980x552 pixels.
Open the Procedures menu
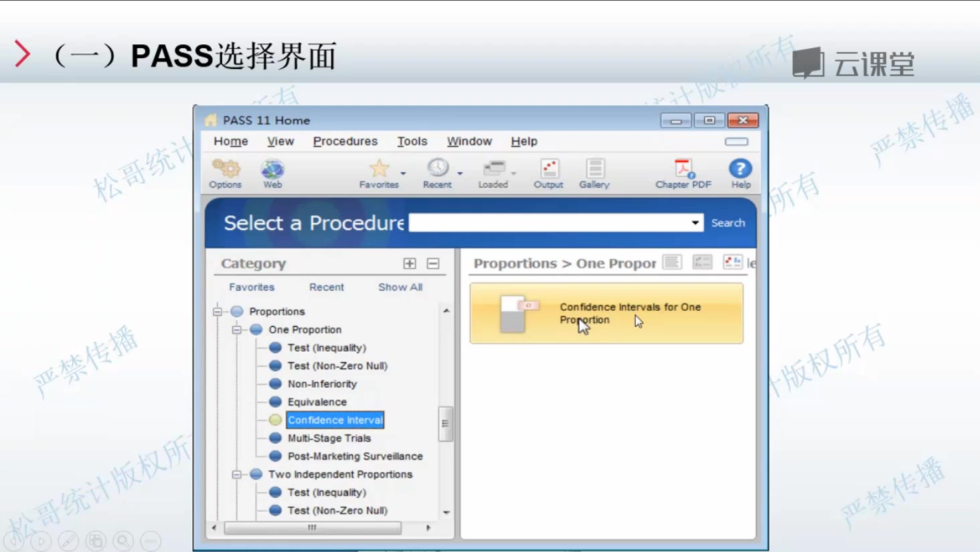[x=345, y=141]
